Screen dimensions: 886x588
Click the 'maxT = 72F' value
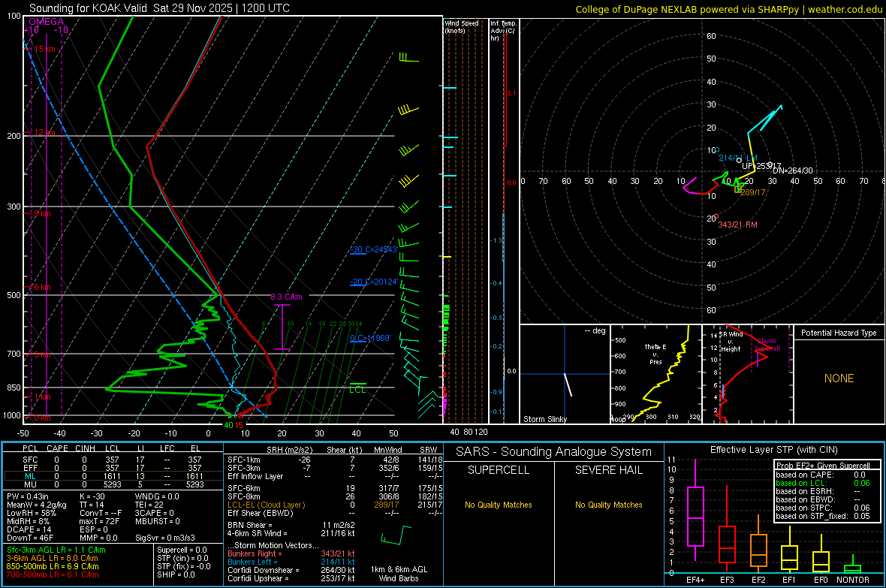tap(99, 521)
